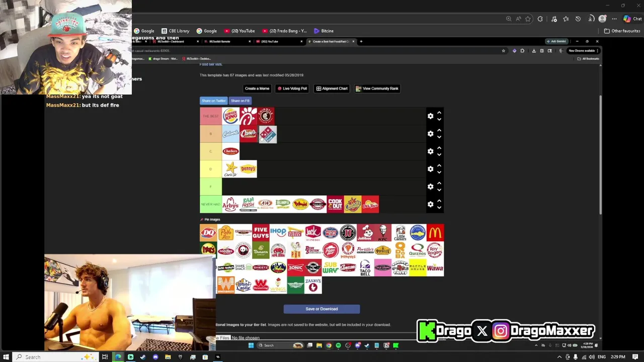The width and height of the screenshot is (644, 362).
Task: Click the yellow D tier label
Action: (211, 169)
